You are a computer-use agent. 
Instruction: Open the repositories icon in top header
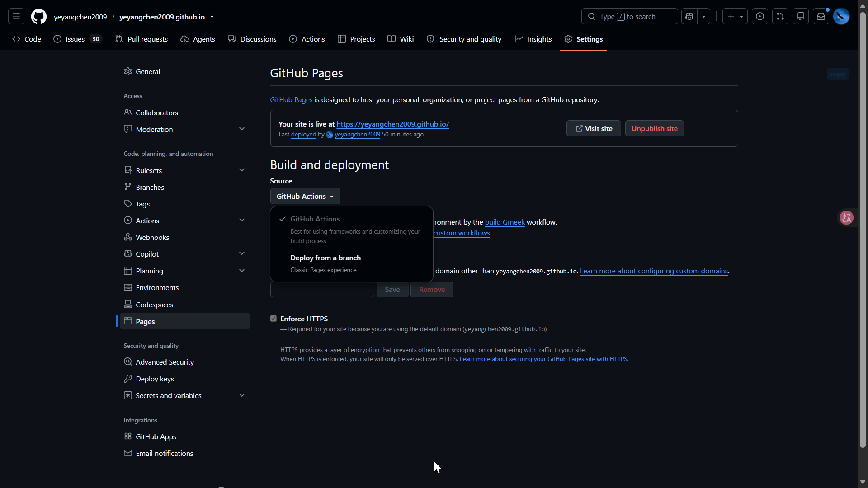click(x=801, y=17)
